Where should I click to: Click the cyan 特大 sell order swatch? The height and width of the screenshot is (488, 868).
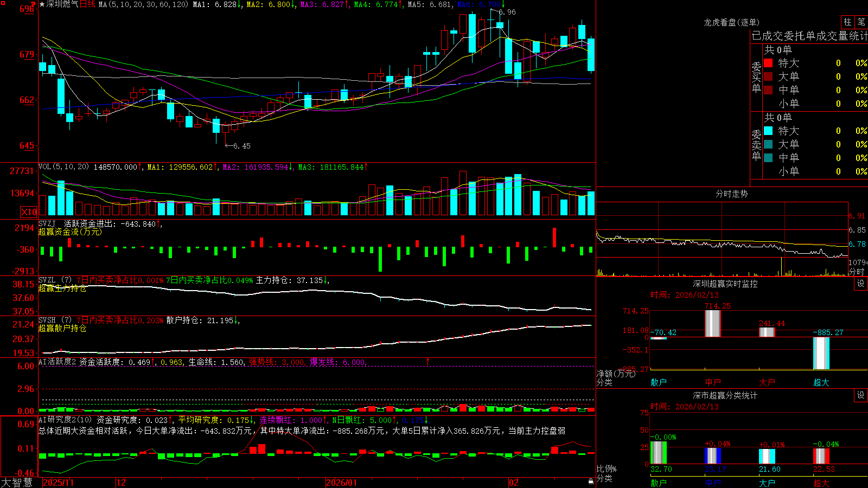768,131
